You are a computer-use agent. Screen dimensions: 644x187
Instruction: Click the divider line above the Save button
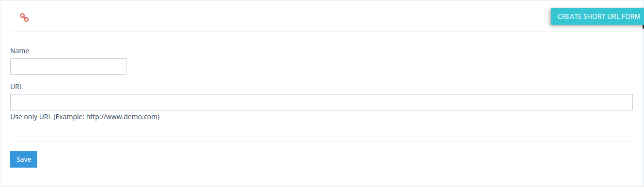321,141
